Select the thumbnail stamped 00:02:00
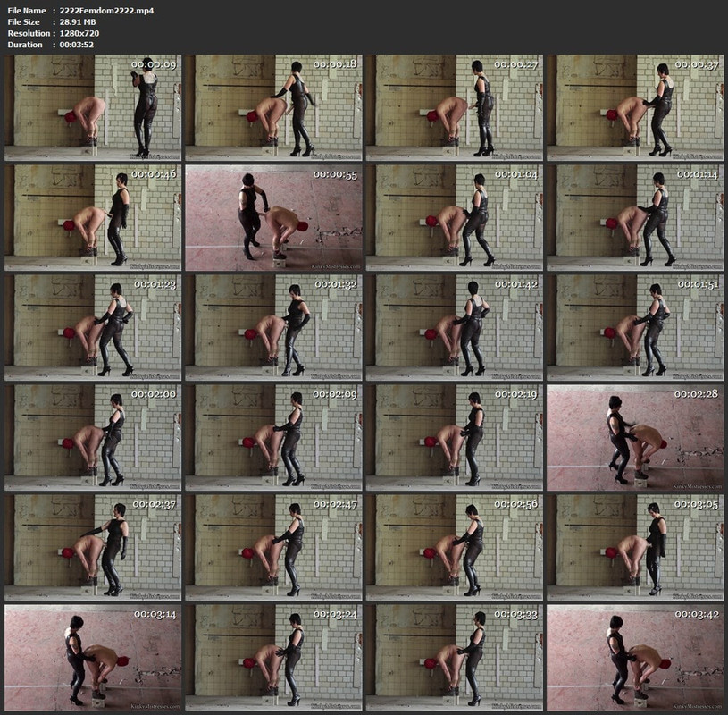 [93, 438]
